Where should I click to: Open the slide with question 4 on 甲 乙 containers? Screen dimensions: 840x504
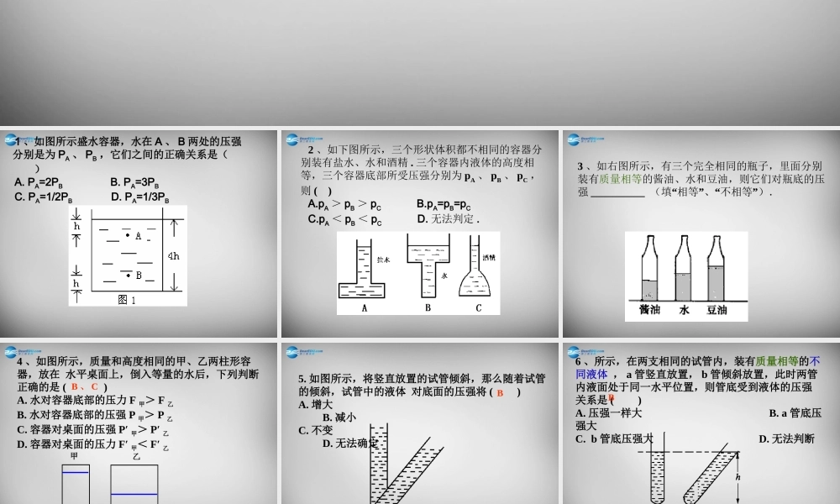point(139,423)
